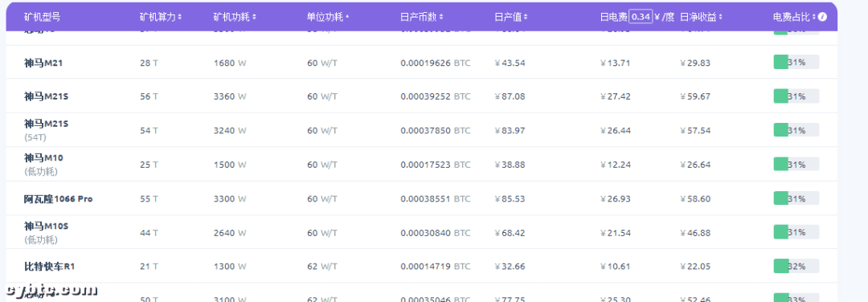Select the 0.00014719 BTC value
This screenshot has height=302, width=868.
tap(436, 267)
